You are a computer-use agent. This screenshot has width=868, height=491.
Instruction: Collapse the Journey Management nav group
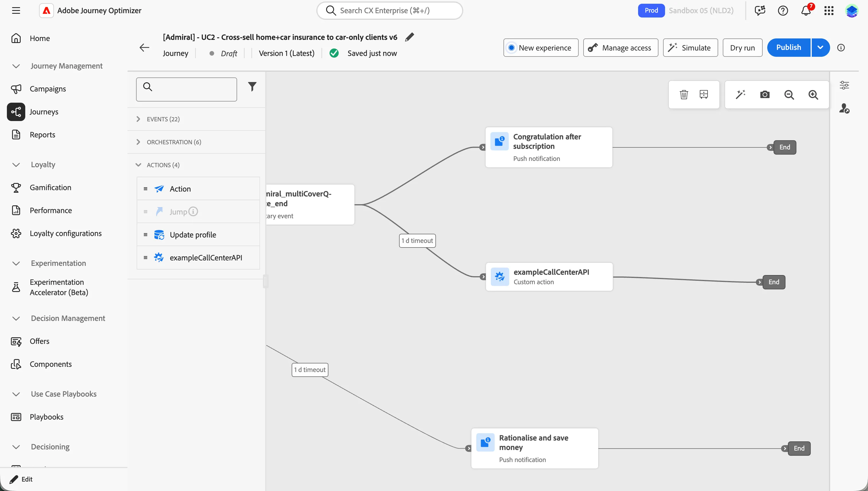pos(16,66)
